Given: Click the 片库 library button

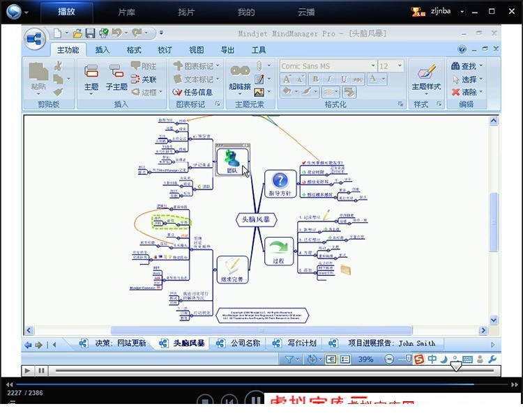Looking at the screenshot, I should pyautogui.click(x=126, y=12).
